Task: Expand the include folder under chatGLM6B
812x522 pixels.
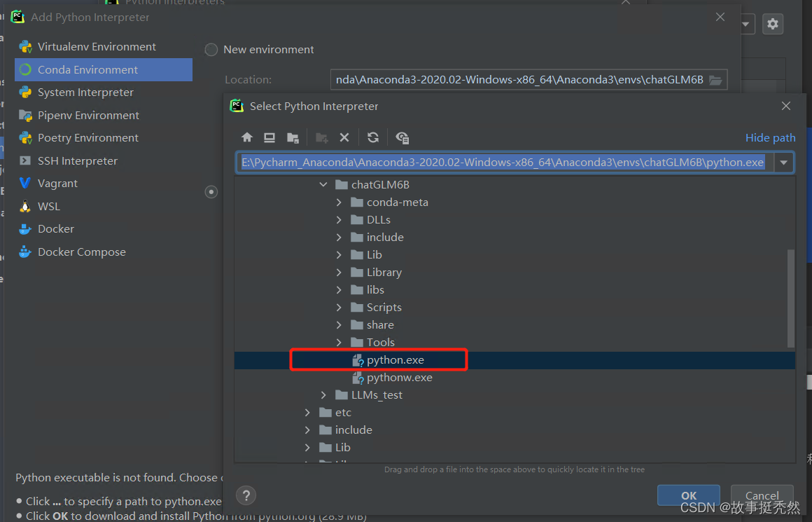Action: tap(339, 238)
